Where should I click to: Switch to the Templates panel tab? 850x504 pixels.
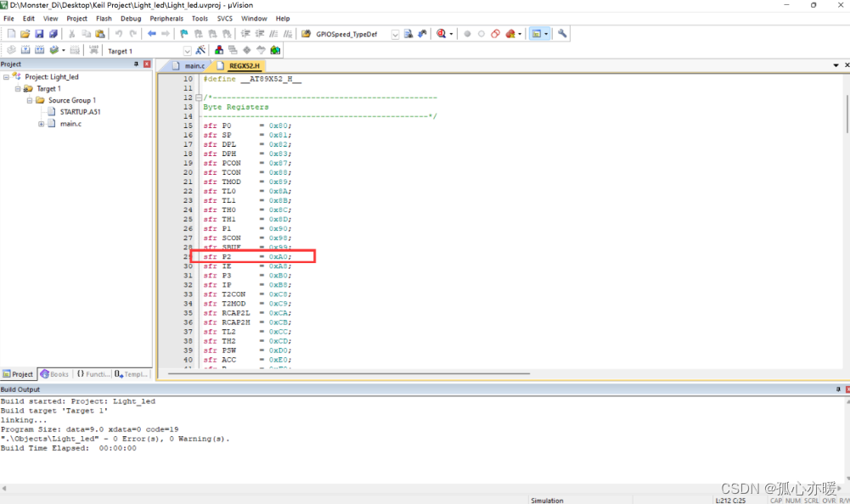coord(131,374)
